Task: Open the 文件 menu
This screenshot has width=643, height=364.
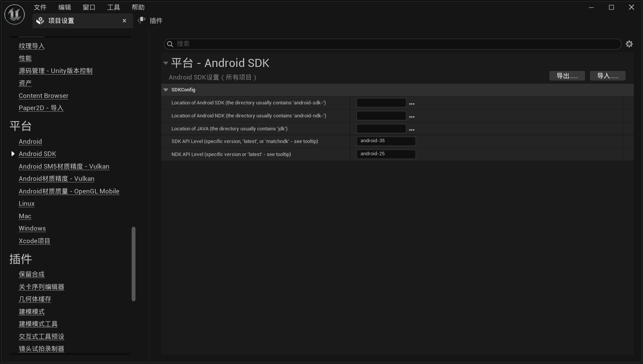Action: (40, 7)
